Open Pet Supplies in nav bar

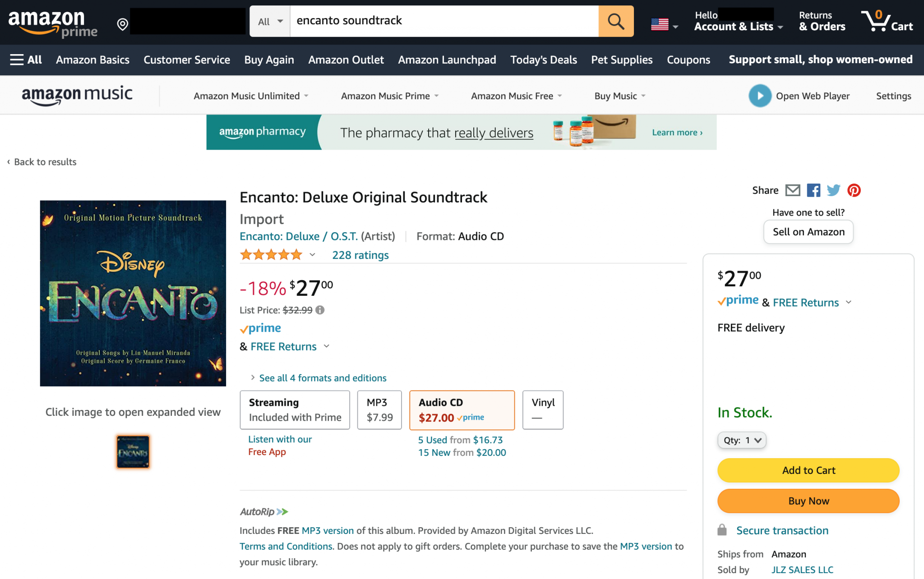(622, 60)
